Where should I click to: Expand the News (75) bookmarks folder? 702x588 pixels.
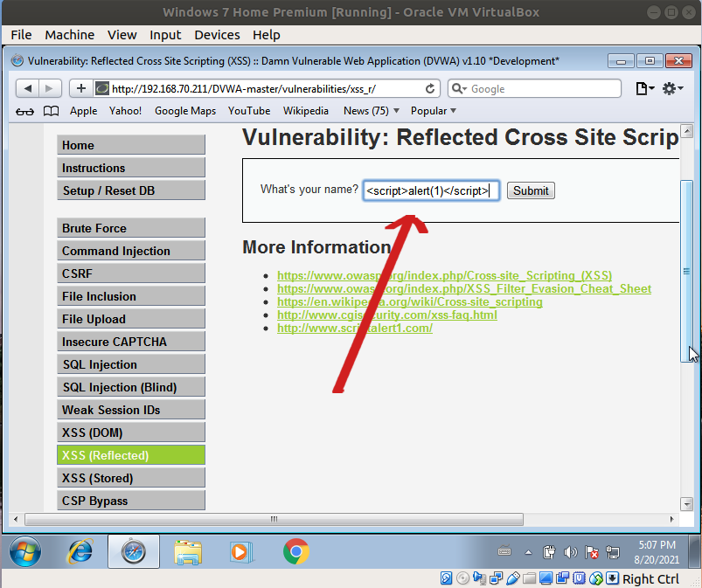coord(372,111)
